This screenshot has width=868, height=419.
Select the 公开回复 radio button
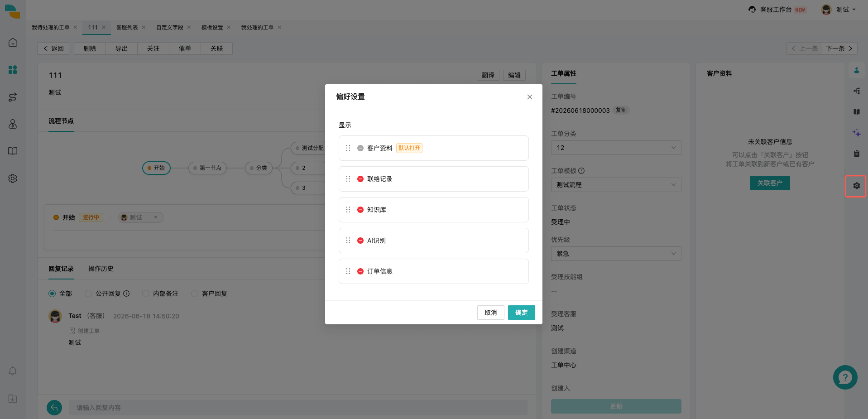(x=88, y=294)
